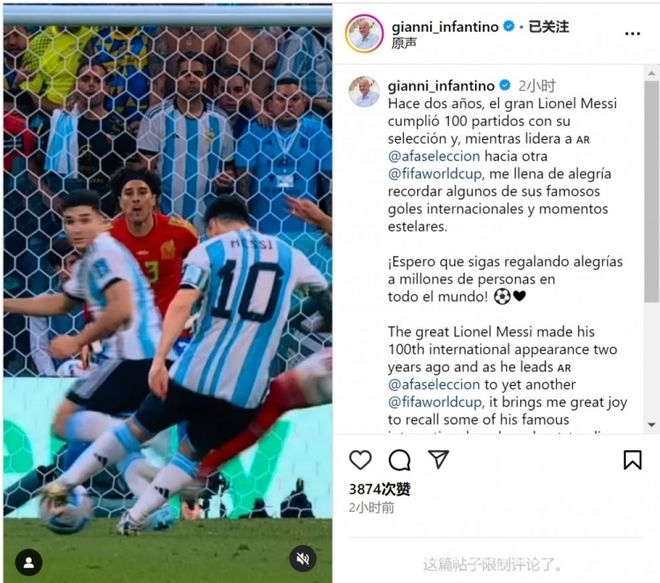The width and height of the screenshot is (660, 583).
Task: Open first @afaseleccion mention link
Action: [434, 156]
